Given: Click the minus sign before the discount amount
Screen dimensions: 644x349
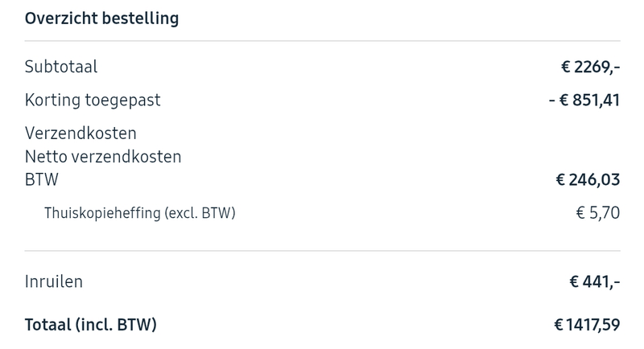Looking at the screenshot, I should click(551, 100).
